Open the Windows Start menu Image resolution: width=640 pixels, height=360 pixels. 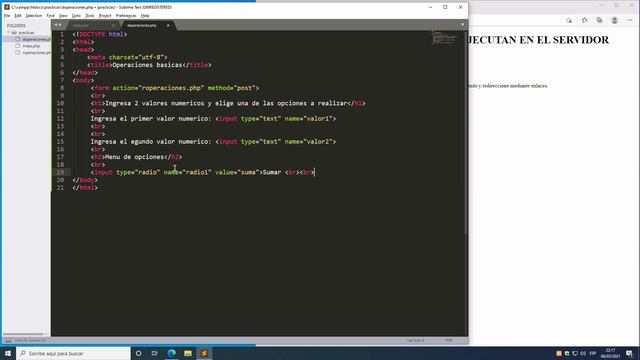pyautogui.click(x=8, y=353)
